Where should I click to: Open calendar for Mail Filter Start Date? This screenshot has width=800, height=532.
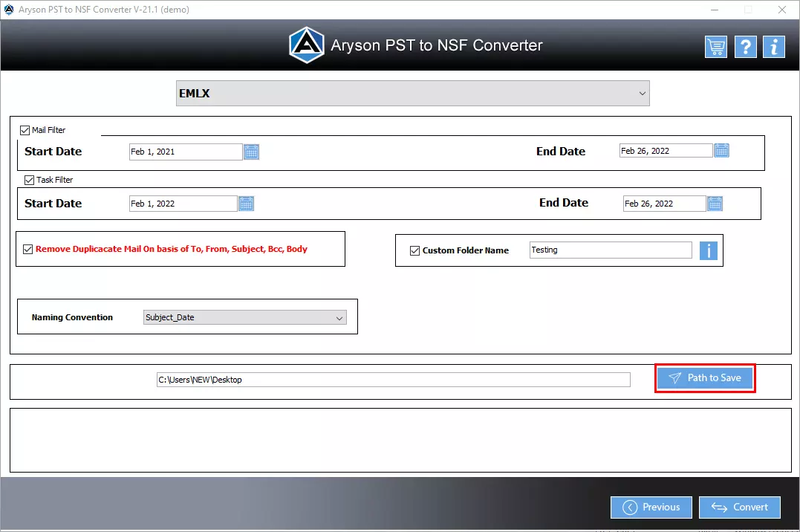tap(251, 152)
